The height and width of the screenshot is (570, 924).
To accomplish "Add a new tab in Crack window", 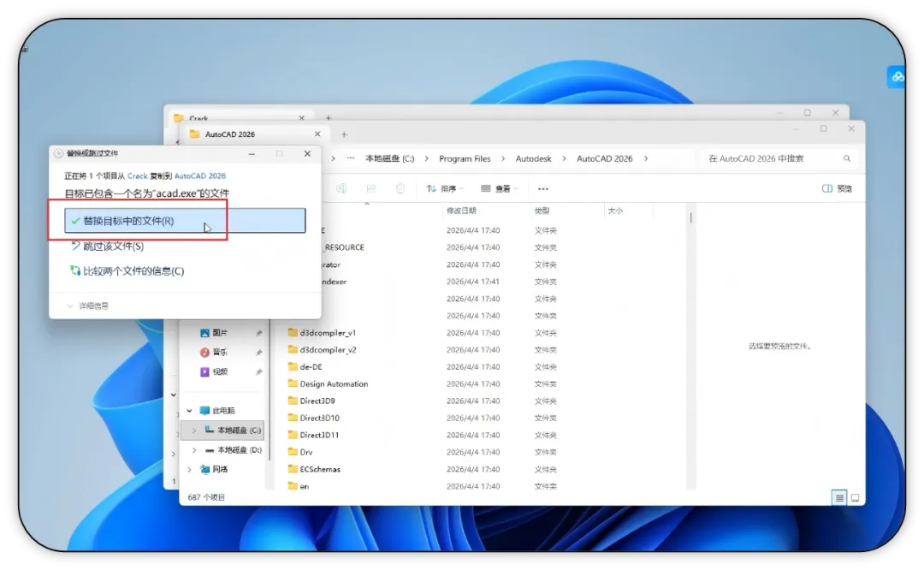I will pyautogui.click(x=329, y=118).
